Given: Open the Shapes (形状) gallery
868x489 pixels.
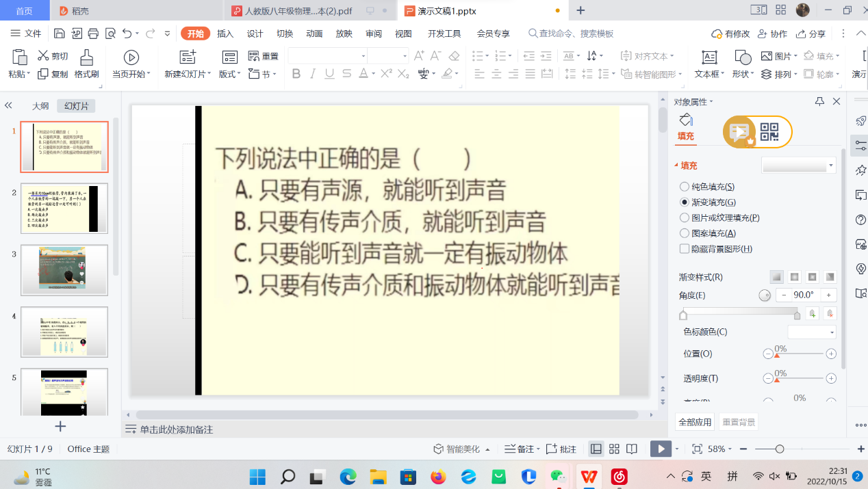Looking at the screenshot, I should [742, 57].
